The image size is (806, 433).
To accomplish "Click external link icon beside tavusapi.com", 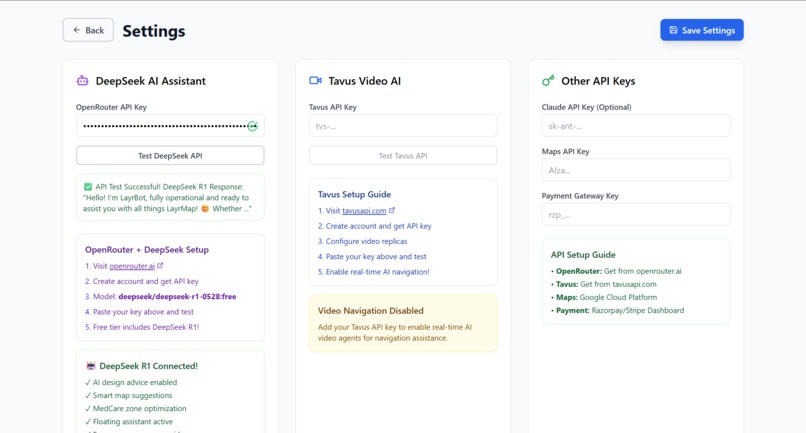I will pos(392,210).
